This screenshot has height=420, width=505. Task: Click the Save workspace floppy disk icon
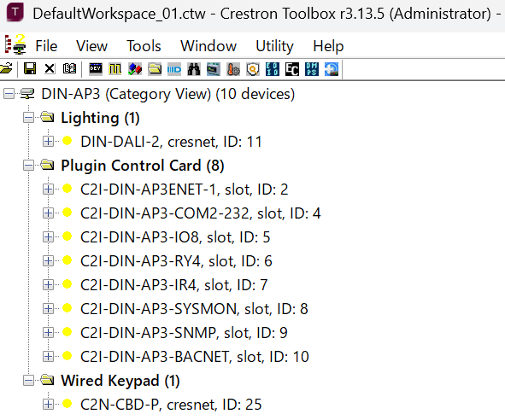pyautogui.click(x=30, y=69)
